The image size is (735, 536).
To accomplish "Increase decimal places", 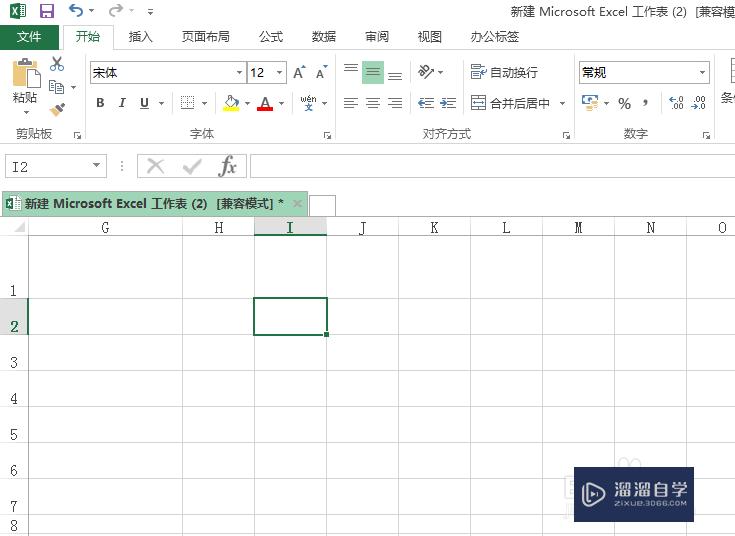I will click(x=676, y=103).
